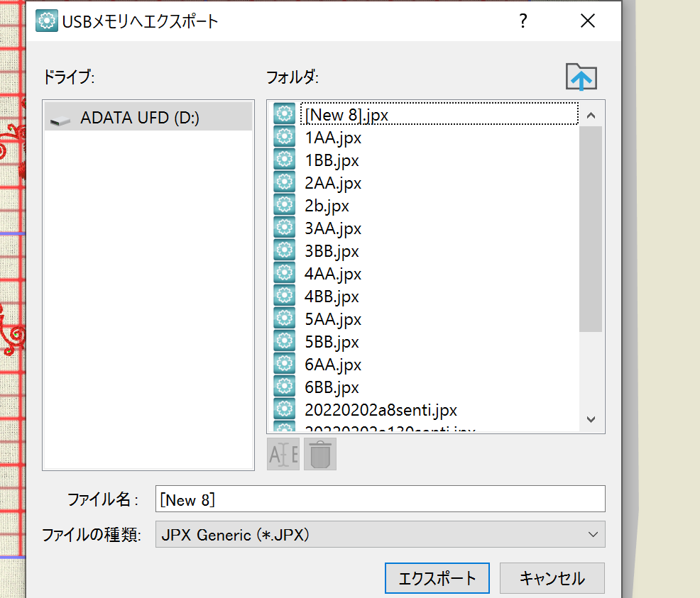Click the up-one-folder icon
Image resolution: width=700 pixels, height=598 pixels.
pyautogui.click(x=581, y=77)
